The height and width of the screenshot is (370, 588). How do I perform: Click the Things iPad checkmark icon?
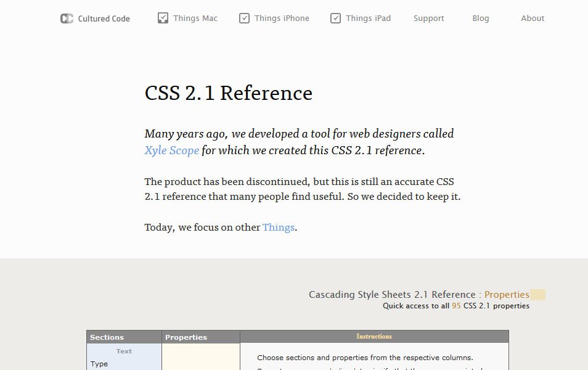tap(336, 18)
